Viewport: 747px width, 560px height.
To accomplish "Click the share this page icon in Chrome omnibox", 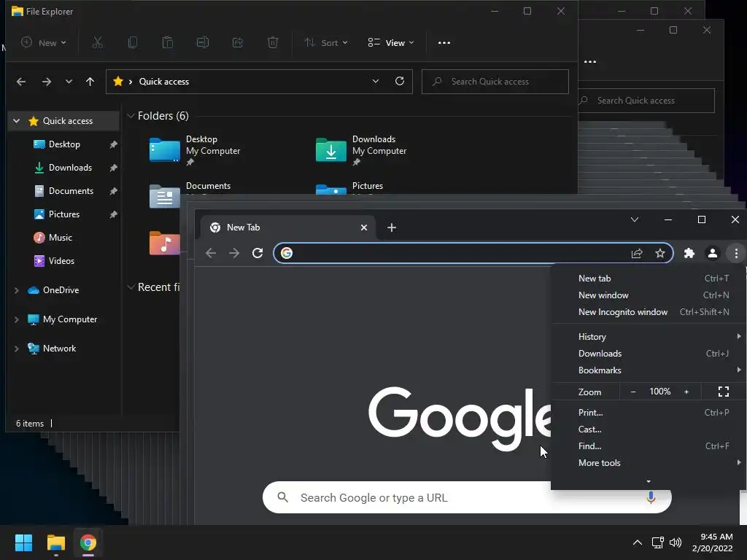I will tap(637, 253).
